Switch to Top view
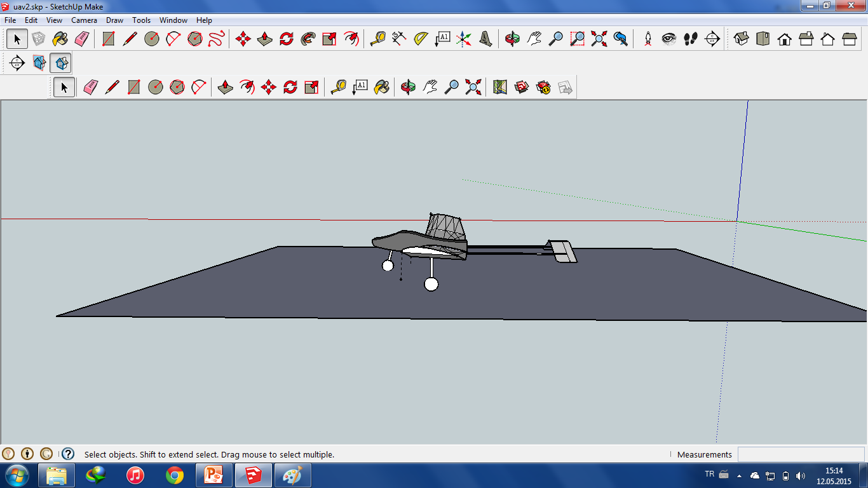The image size is (868, 488). (763, 39)
